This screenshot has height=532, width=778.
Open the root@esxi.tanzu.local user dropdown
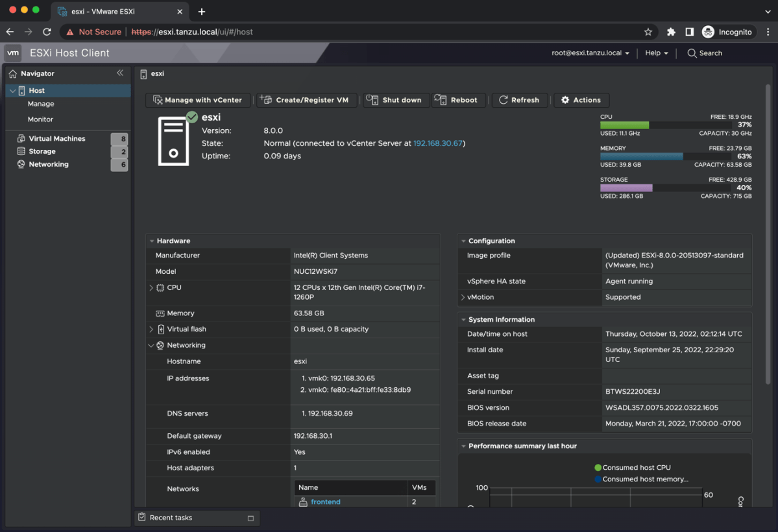[x=590, y=53]
